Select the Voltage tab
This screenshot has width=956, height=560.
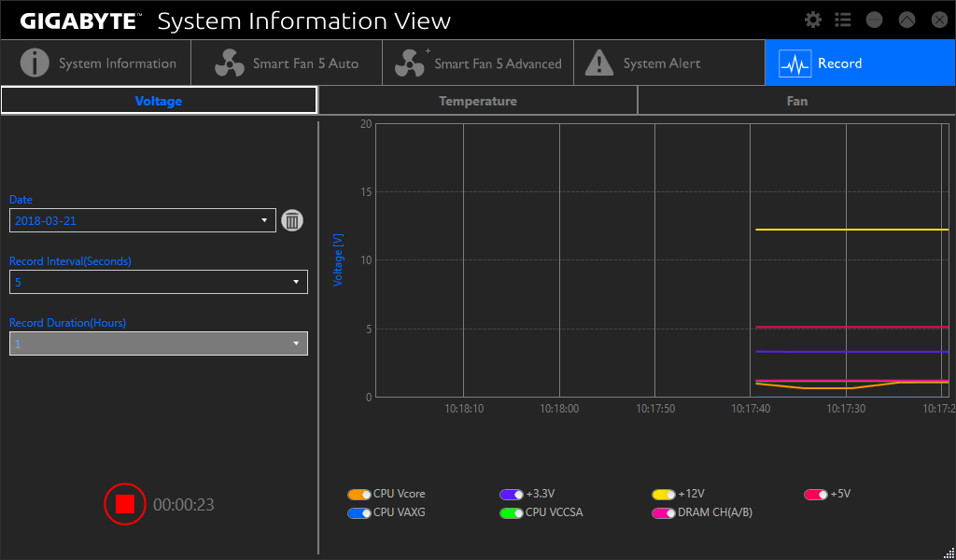coord(159,101)
